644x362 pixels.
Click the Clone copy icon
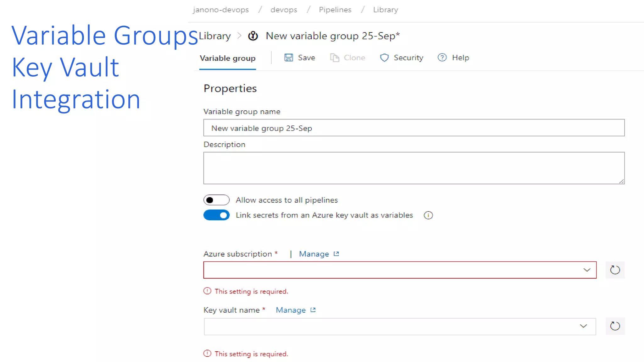click(x=335, y=58)
